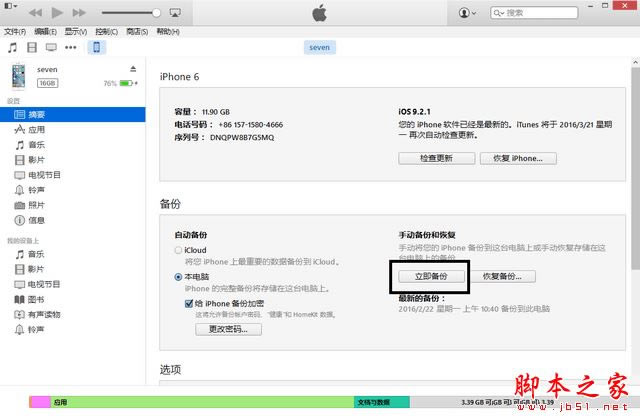Screen dimensions: 640x418
Task: Open the Music library icon in toolbar
Action: pos(12,48)
